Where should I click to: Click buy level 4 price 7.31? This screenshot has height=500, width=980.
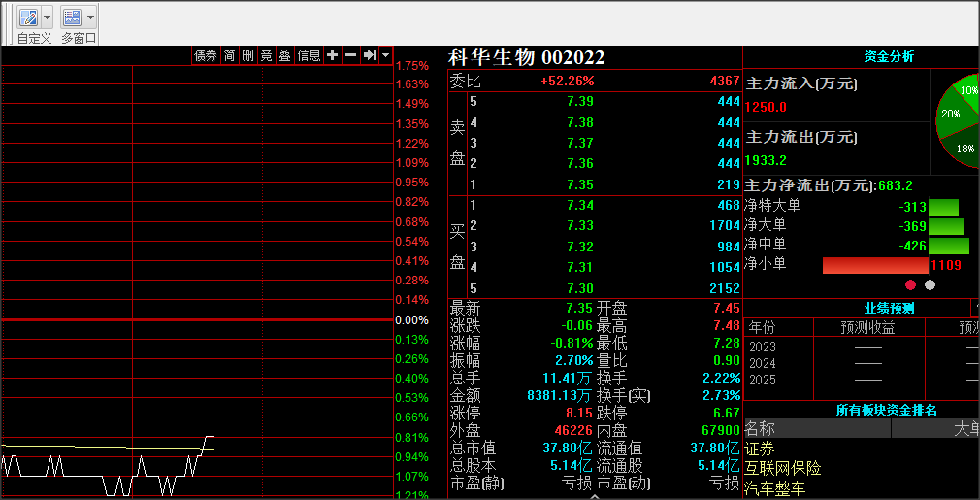tap(580, 268)
